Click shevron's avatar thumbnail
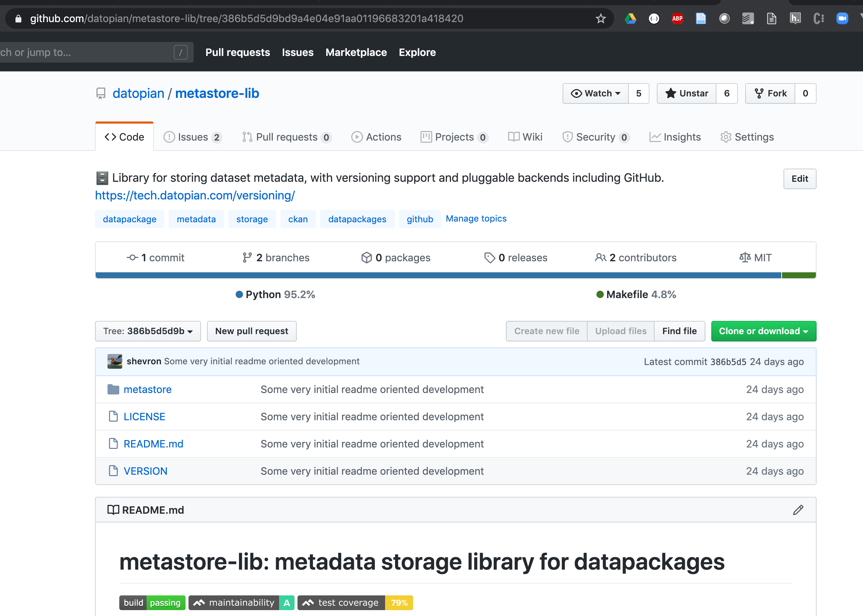863x616 pixels. [115, 361]
